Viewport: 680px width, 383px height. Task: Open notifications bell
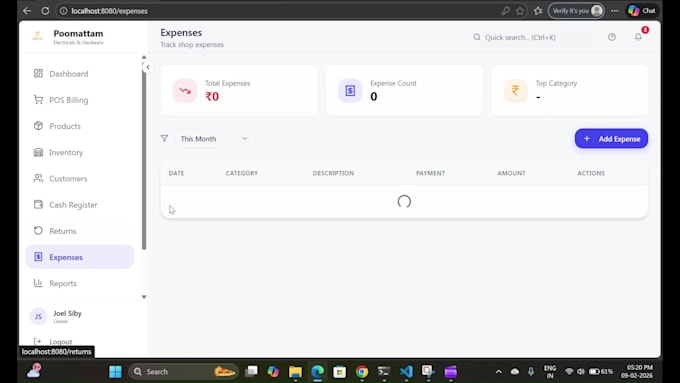pos(638,37)
